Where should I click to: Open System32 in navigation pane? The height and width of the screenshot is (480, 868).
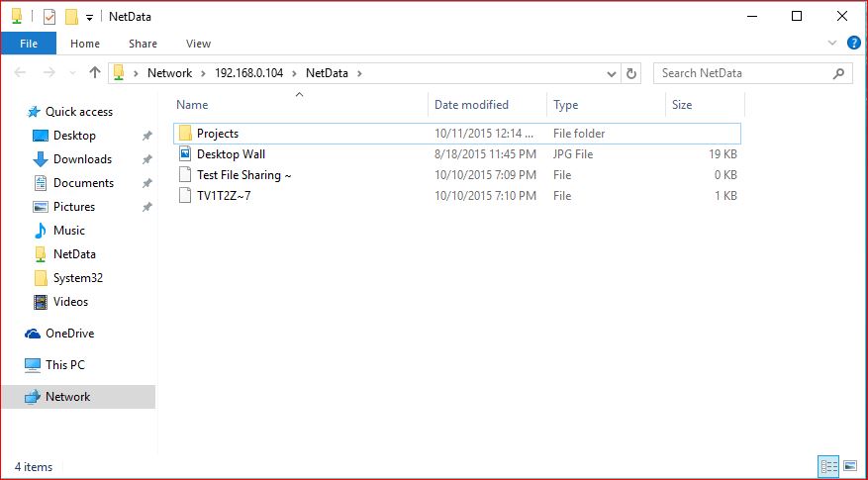click(77, 278)
